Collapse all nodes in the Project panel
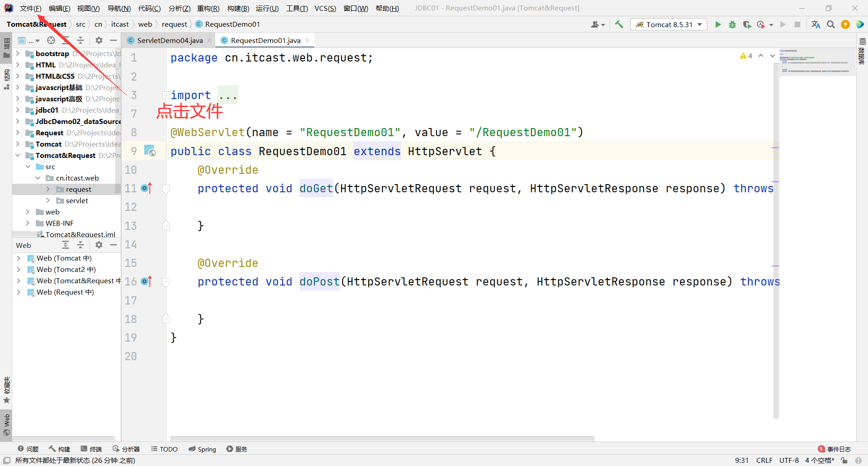868x466 pixels. tap(80, 41)
